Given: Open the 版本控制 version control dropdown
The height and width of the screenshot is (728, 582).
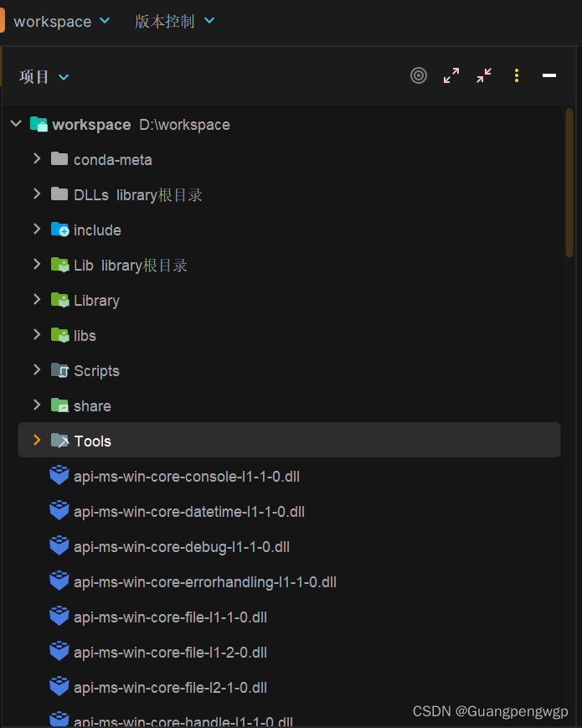Looking at the screenshot, I should pos(174,21).
